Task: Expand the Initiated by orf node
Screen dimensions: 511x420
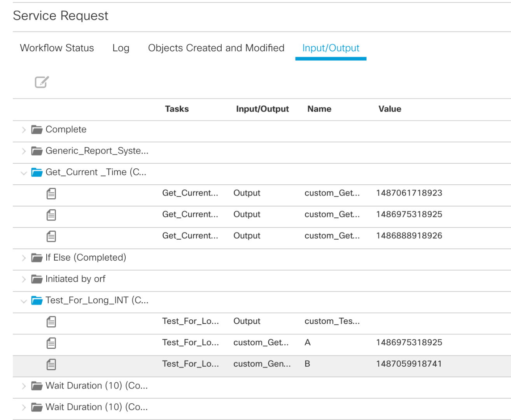Action: [24, 279]
